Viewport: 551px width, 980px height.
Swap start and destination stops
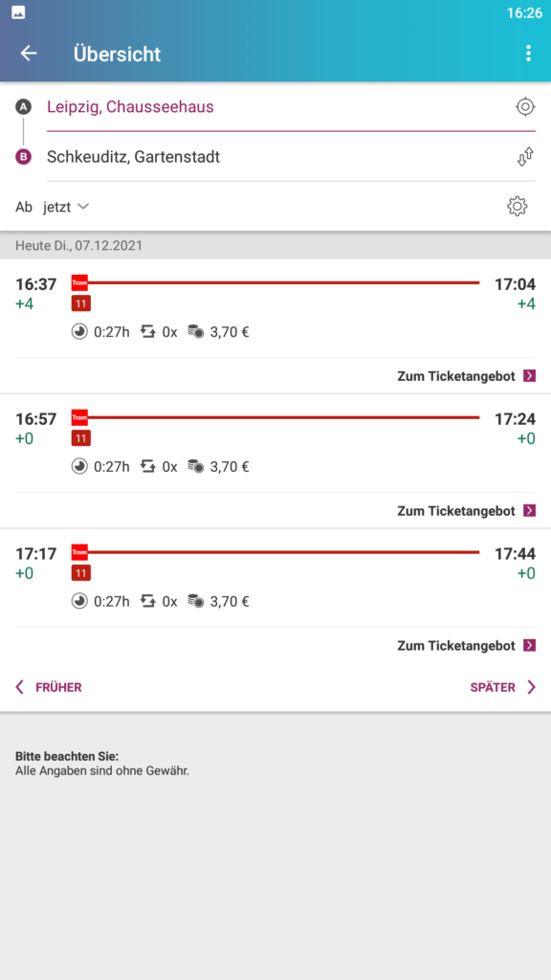pos(525,157)
